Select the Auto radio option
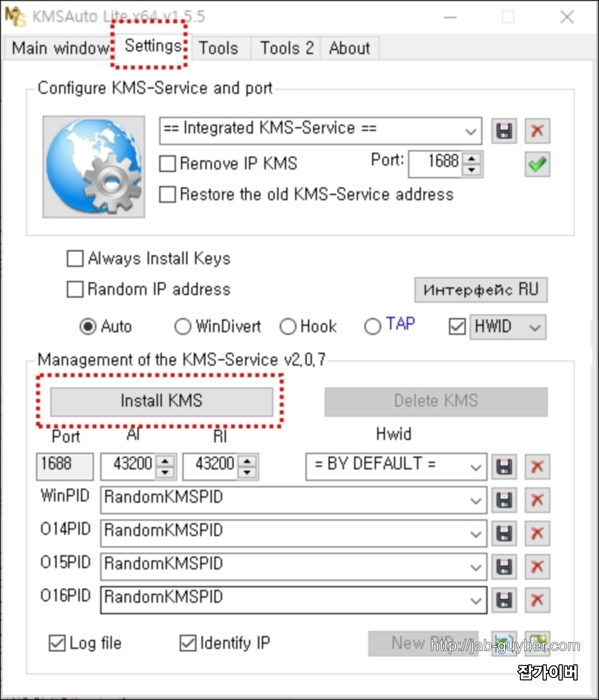The image size is (599, 700). (88, 327)
